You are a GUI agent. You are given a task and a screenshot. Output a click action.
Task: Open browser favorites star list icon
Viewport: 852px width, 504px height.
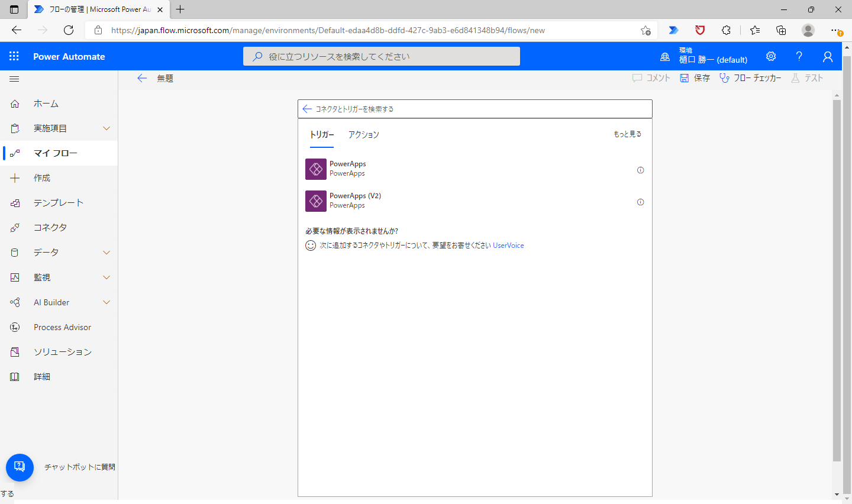coord(755,30)
